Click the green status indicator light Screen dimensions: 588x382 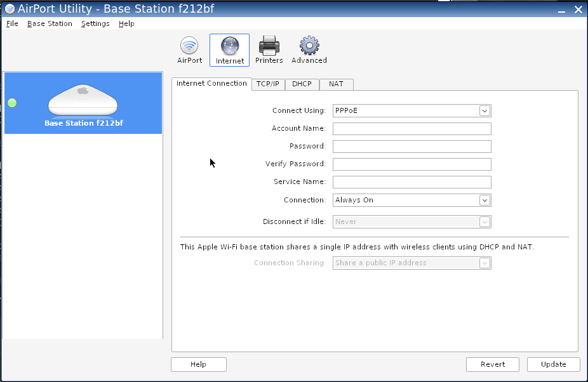(12, 103)
